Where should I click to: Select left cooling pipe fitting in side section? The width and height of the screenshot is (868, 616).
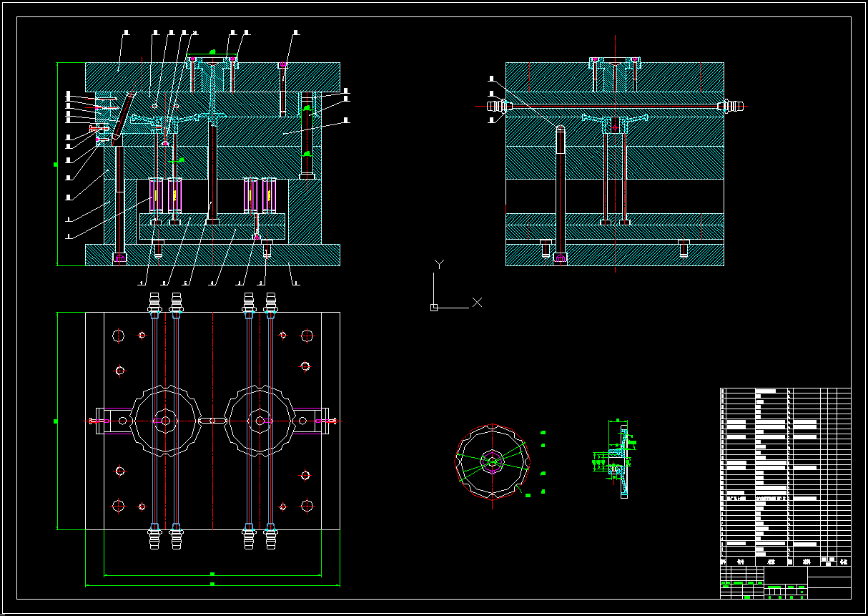pyautogui.click(x=498, y=106)
